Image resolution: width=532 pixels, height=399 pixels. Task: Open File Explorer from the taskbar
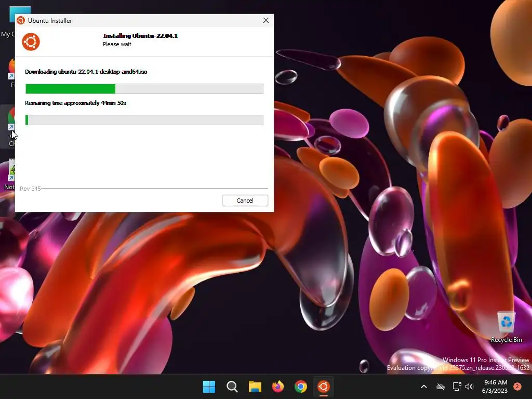coord(255,387)
